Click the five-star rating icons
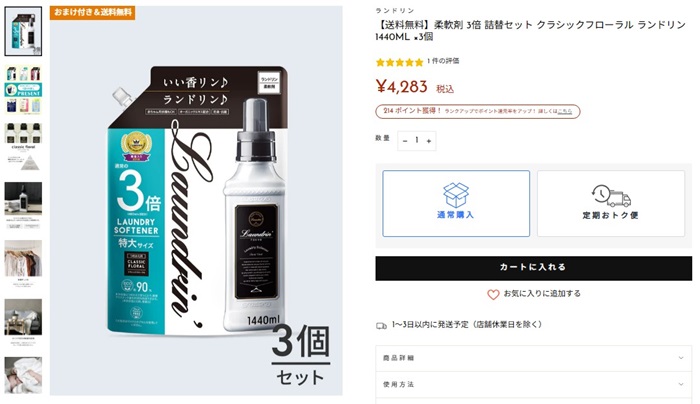 pyautogui.click(x=399, y=62)
